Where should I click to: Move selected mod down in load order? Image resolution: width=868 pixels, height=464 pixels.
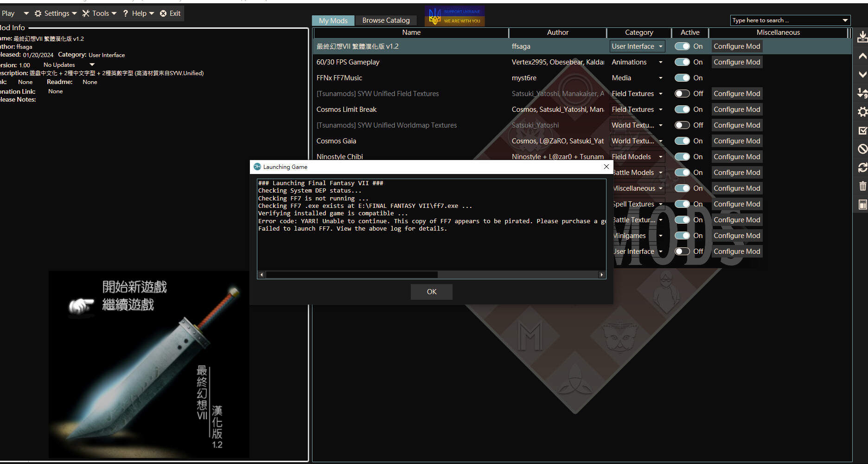pos(862,74)
